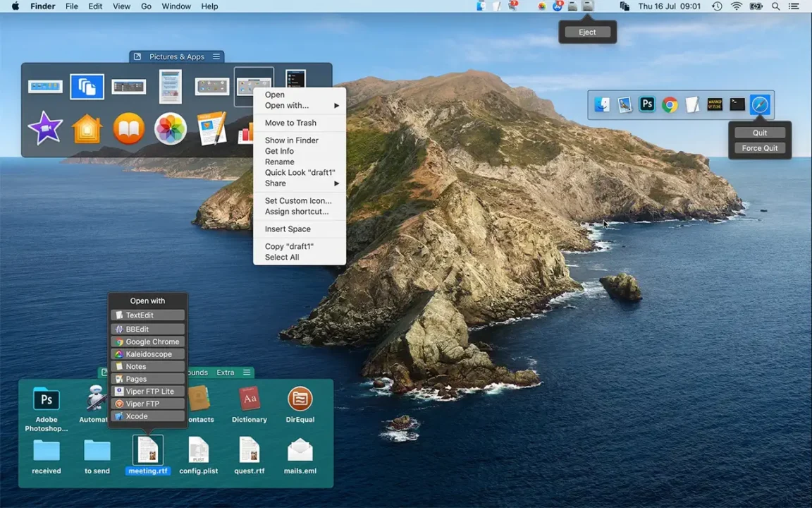The height and width of the screenshot is (508, 812).
Task: Choose BBEdit in the Open with list
Action: [147, 329]
